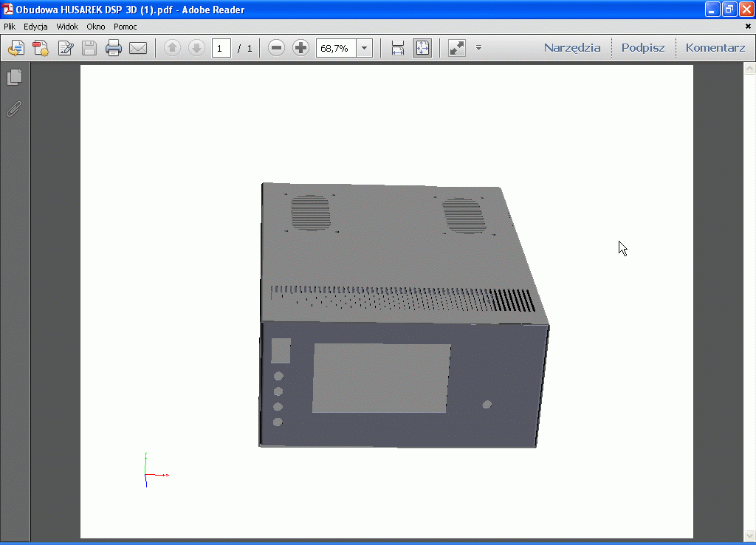Open the Narzędzia tools pane

point(572,48)
